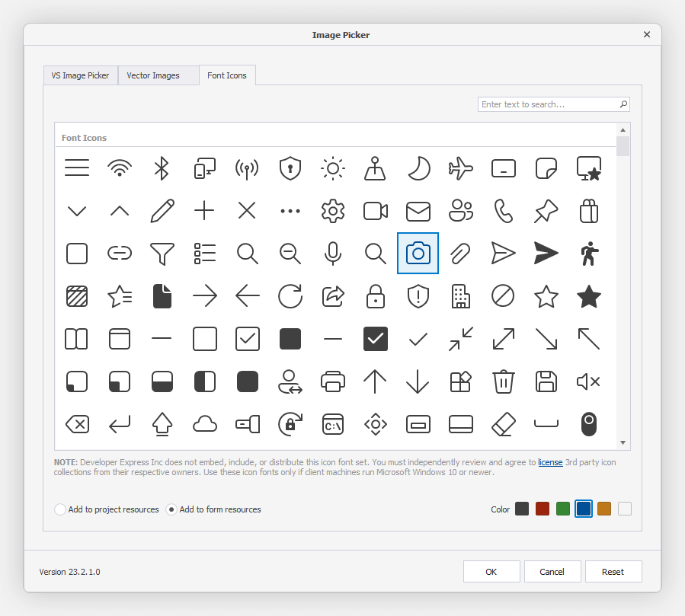Select the filled star icon
This screenshot has width=685, height=616.
588,296
